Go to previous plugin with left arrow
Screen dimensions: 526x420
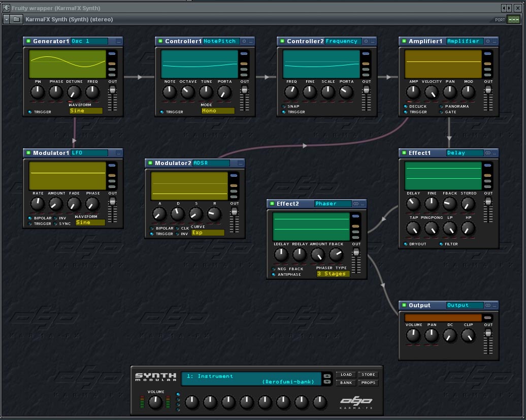[504, 8]
